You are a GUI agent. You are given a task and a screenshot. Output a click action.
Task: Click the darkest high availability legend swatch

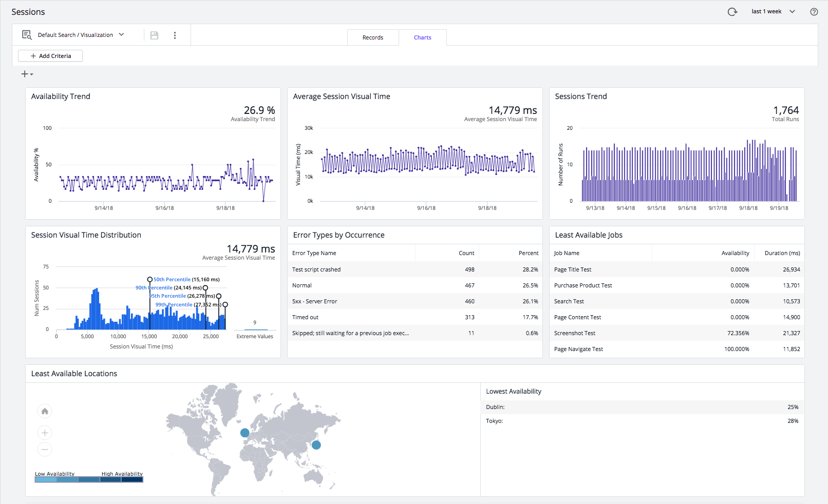tap(132, 479)
